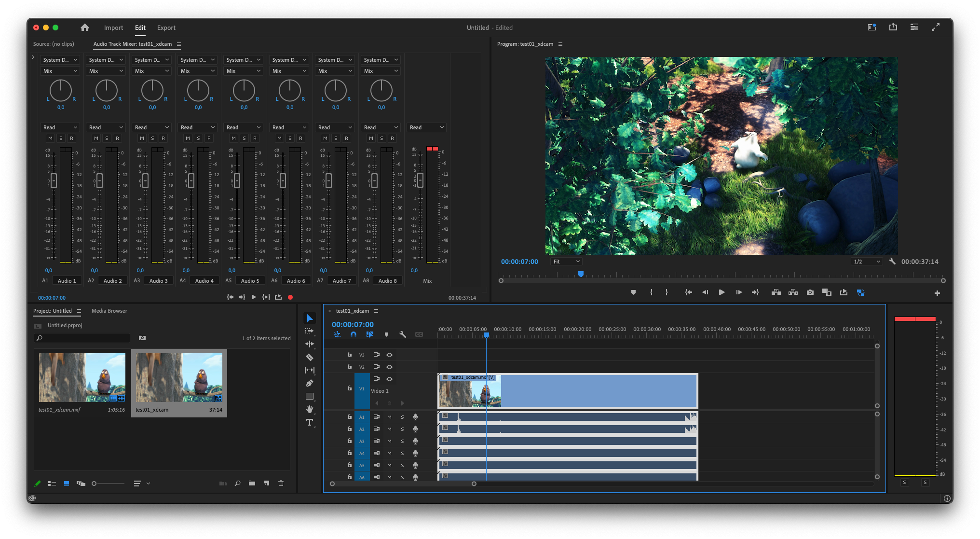
Task: Open Audio 1 automation mode Read dropdown
Action: point(60,127)
